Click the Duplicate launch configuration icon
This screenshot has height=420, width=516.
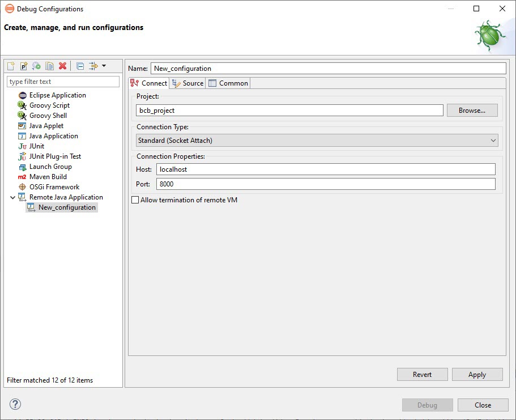point(49,66)
